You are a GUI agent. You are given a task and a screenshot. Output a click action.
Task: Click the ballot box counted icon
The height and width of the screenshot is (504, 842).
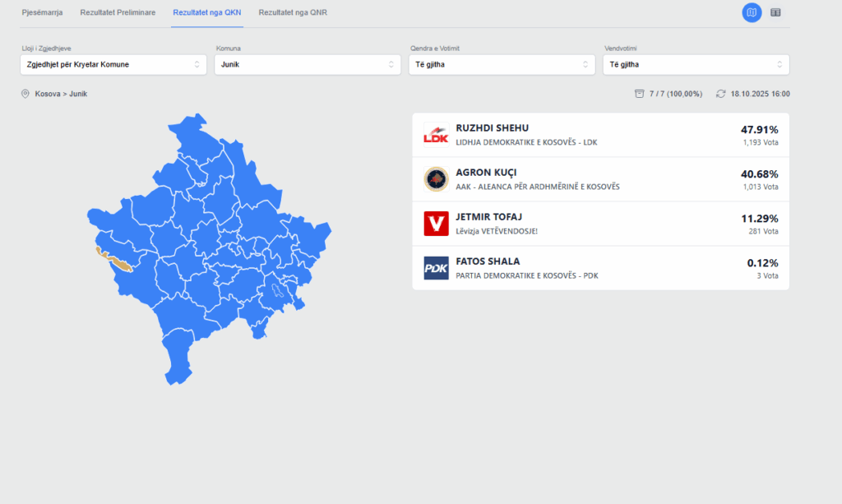click(x=639, y=94)
